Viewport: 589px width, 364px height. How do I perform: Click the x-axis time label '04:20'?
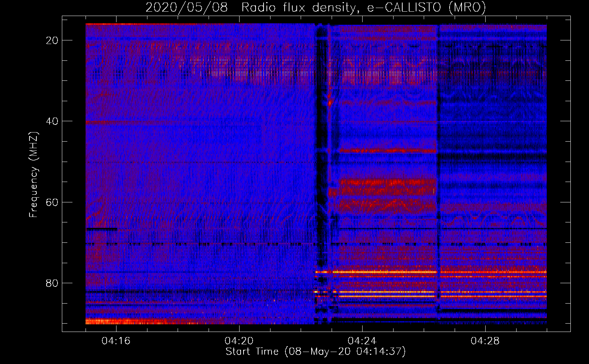239,341
